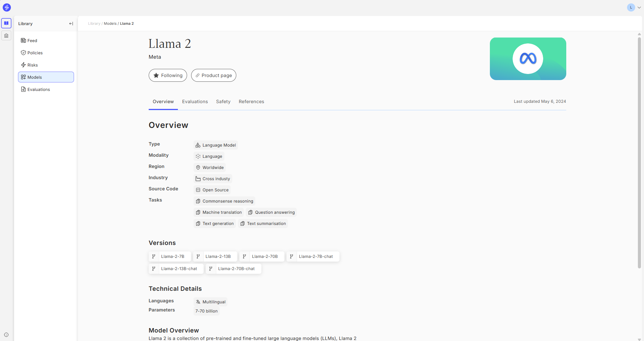Click the scrollbar down arrow
The width and height of the screenshot is (644, 341).
(639, 339)
